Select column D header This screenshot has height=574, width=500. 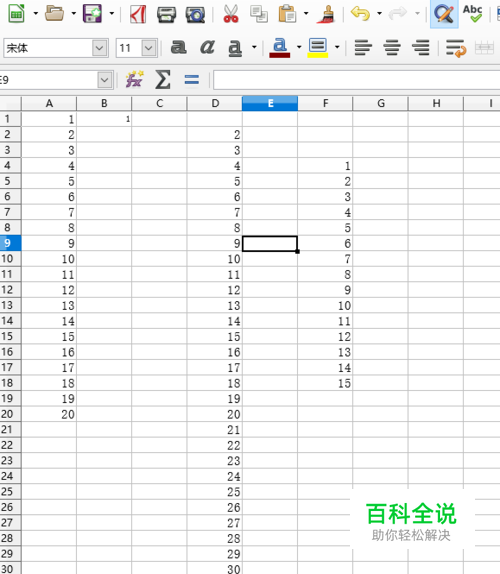click(x=215, y=104)
